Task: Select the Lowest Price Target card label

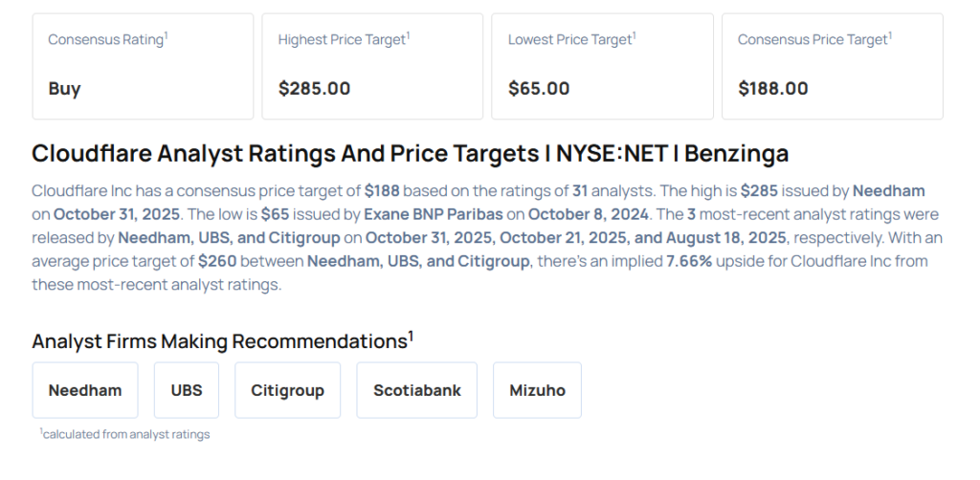Action: 571,39
